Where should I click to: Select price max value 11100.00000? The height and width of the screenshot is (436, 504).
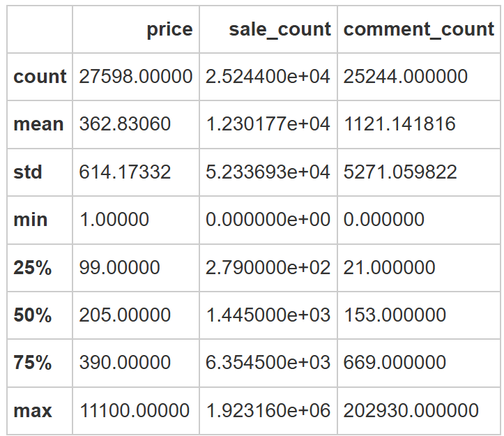coord(135,411)
